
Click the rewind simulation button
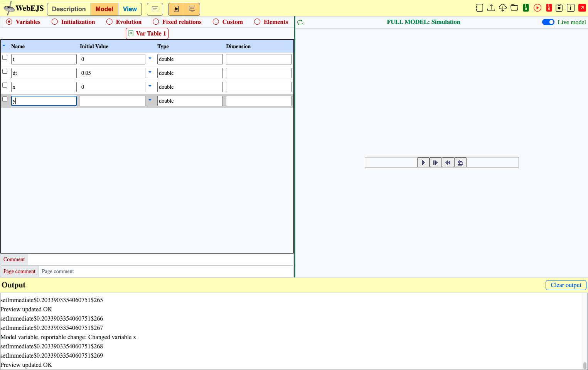[x=448, y=162]
